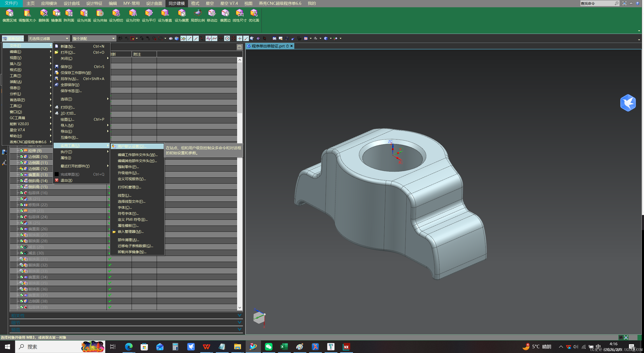Image resolution: width=644 pixels, height=353 pixels.
Task: Click 用户默认设置(D)... menu entry
Action: click(132, 146)
